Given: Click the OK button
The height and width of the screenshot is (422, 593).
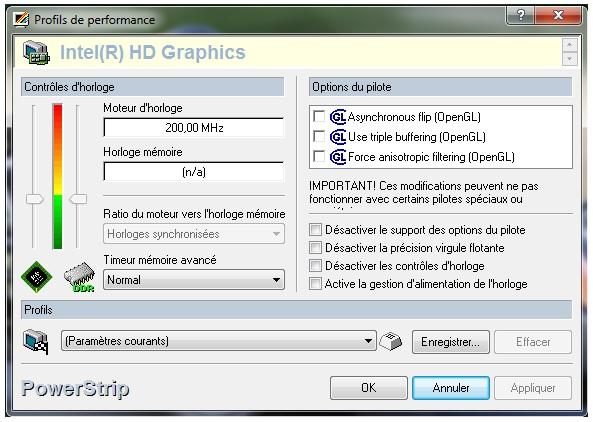Looking at the screenshot, I should point(369,388).
